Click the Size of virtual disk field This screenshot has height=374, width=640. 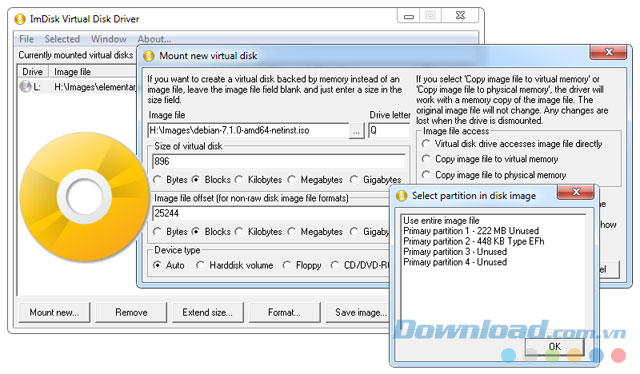click(x=279, y=161)
